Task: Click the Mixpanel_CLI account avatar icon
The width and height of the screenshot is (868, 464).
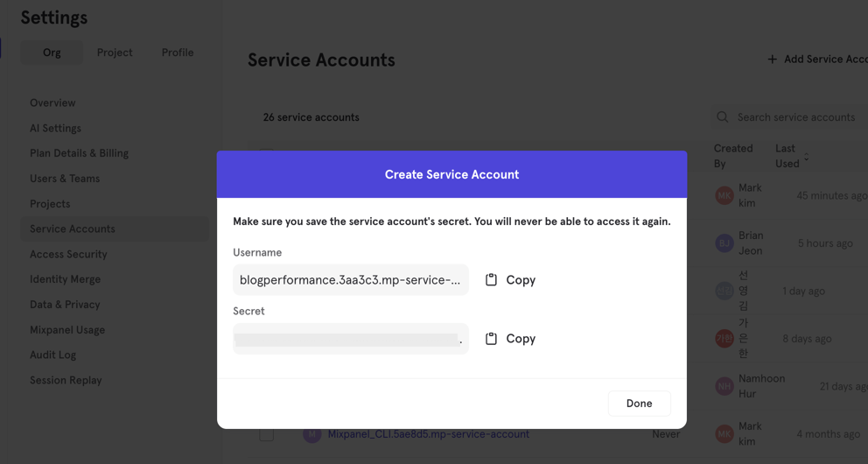Action: pyautogui.click(x=311, y=434)
